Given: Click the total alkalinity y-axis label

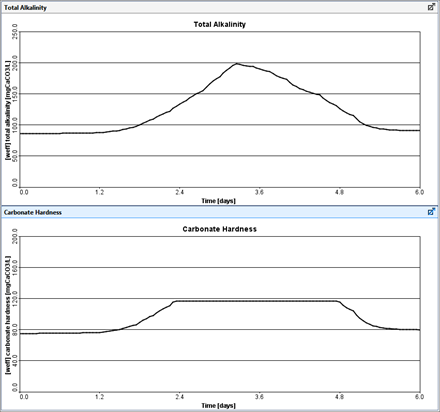Looking at the screenshot, I should pos(8,110).
